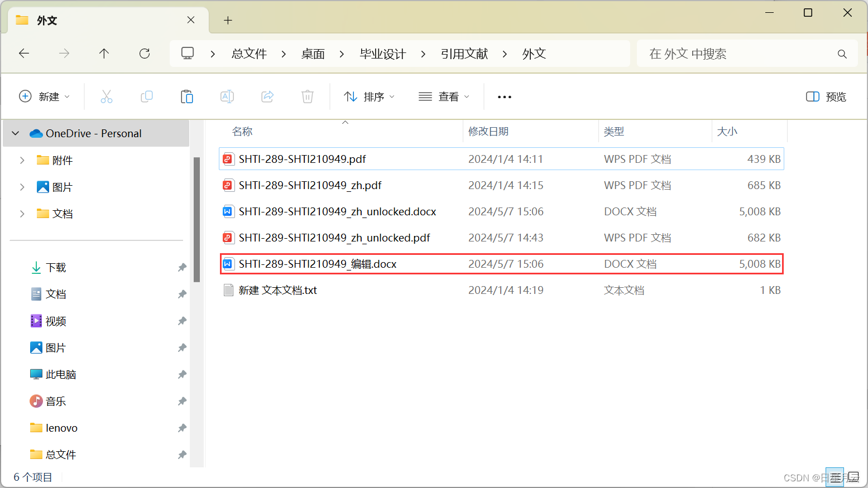Open the 排序 sort dropdown
This screenshot has height=488, width=868.
coord(370,96)
